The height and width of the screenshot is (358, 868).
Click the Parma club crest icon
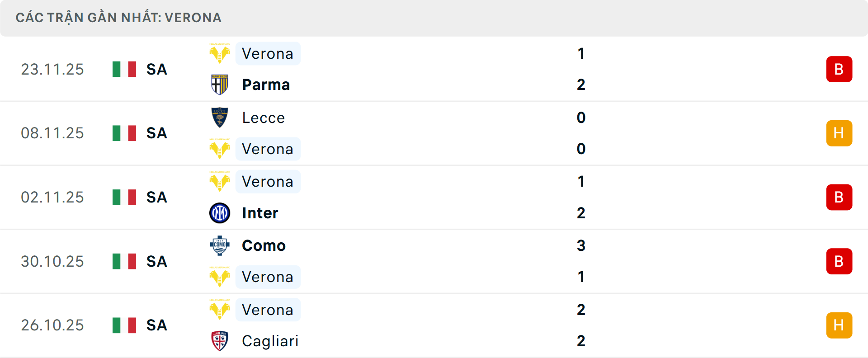click(220, 85)
